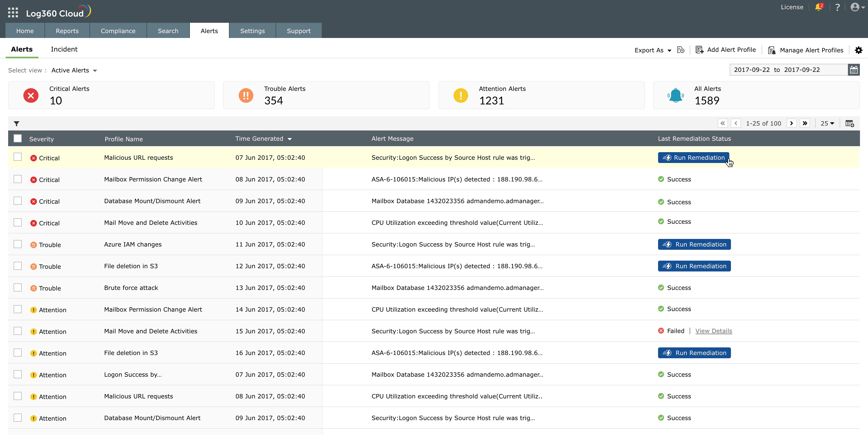868x435 pixels.
Task: Run Remediation for 16 Jun File deletion in S3
Action: [x=694, y=353]
